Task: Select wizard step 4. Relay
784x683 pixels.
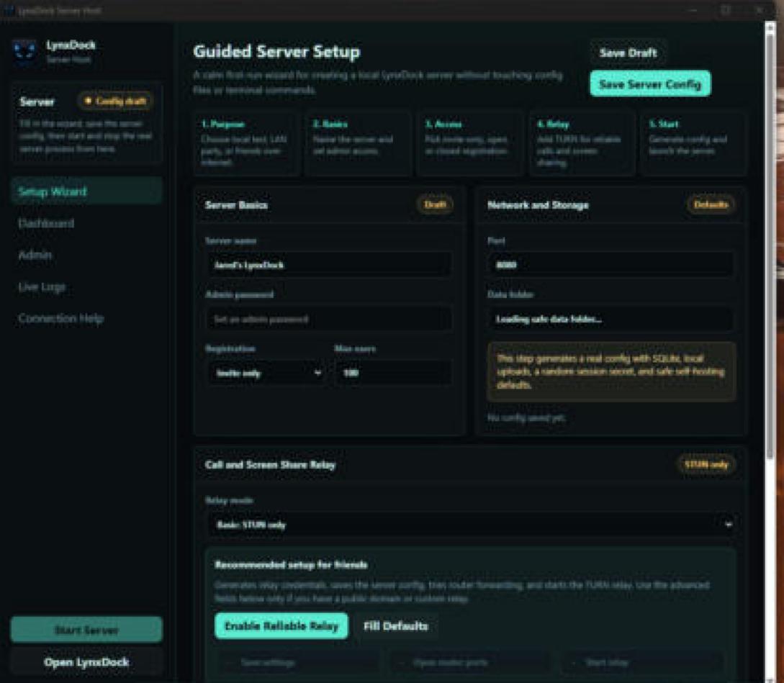Action: pyautogui.click(x=582, y=143)
